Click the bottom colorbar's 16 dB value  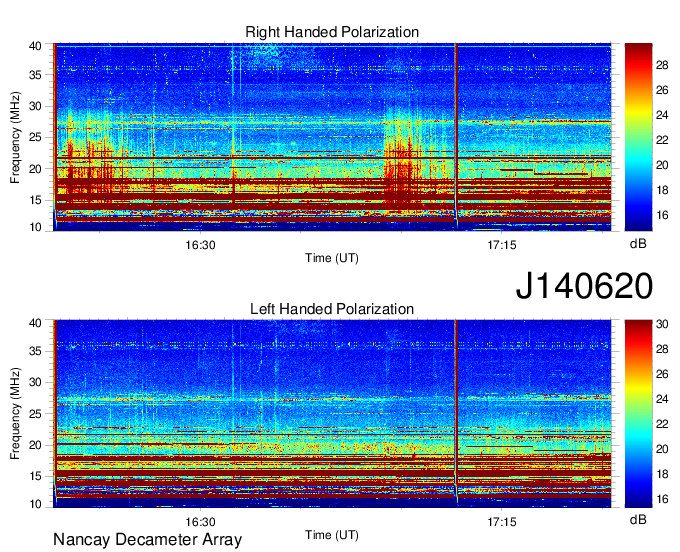tap(662, 500)
